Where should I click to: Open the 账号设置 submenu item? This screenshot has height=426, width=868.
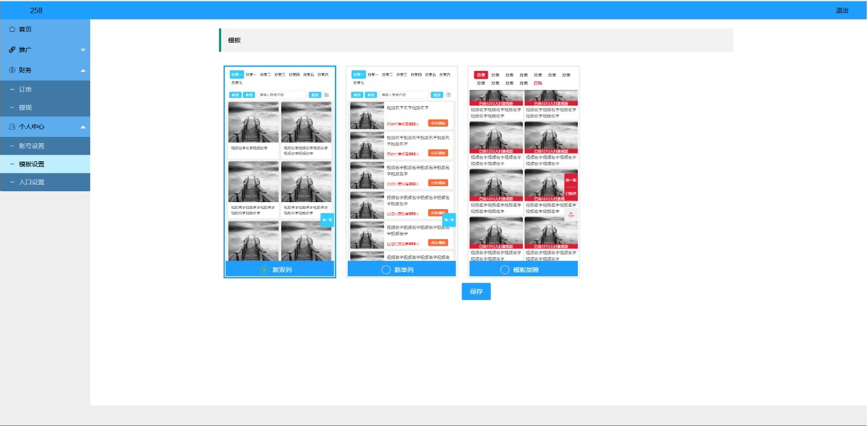click(x=31, y=146)
